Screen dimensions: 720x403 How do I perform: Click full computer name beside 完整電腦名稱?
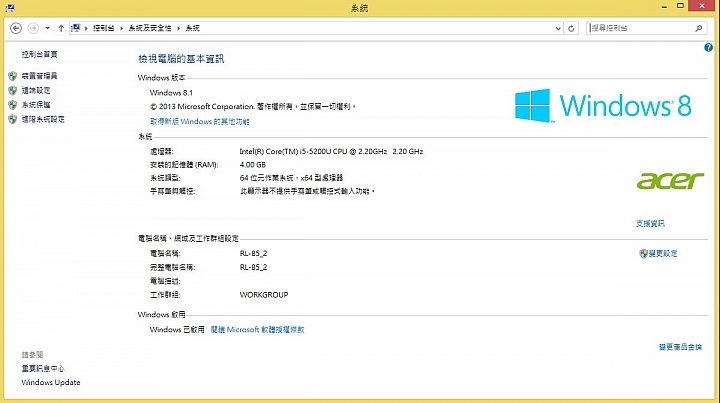click(x=253, y=267)
